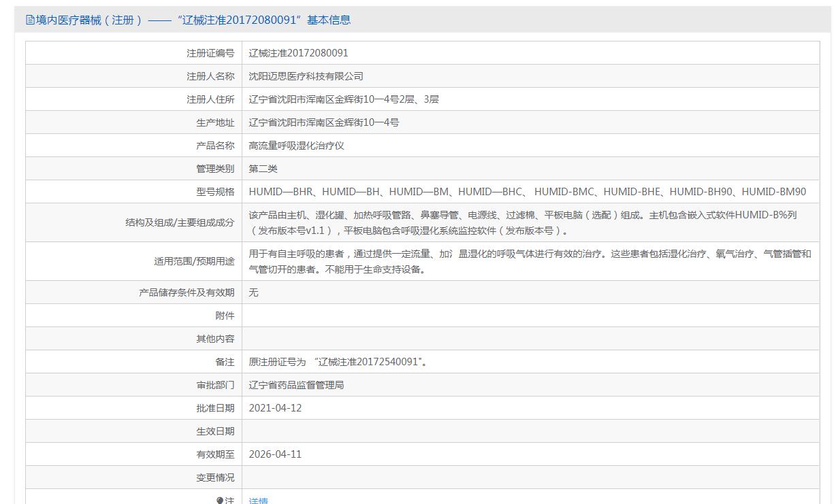The image size is (836, 504).
Task: Click the 型号规格 label cell
Action: [134, 192]
